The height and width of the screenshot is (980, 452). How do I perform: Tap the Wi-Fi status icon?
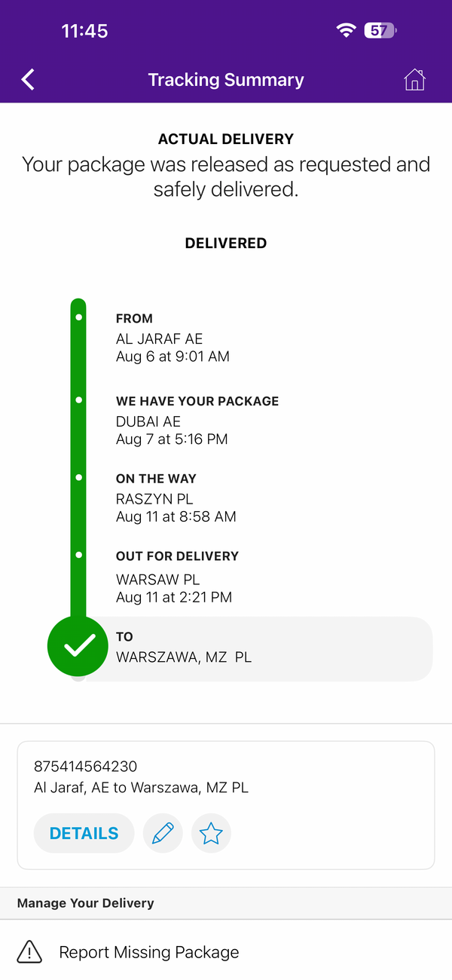pos(346,30)
